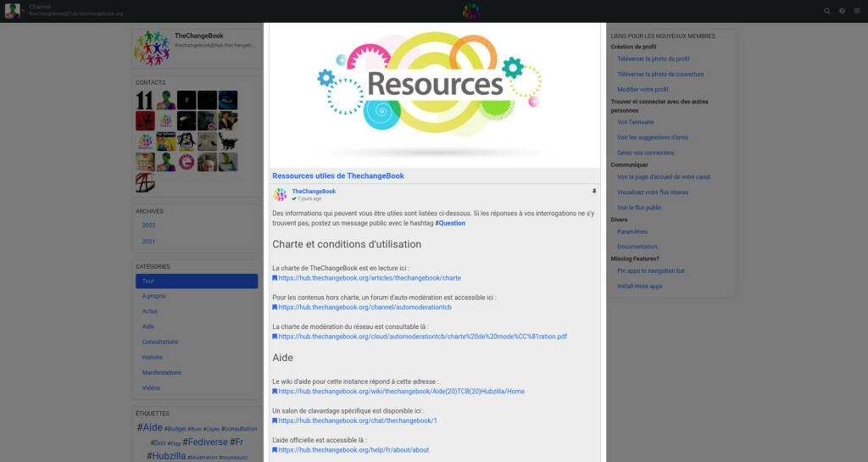Click the Resources banner image
The image size is (868, 462).
pos(435,95)
